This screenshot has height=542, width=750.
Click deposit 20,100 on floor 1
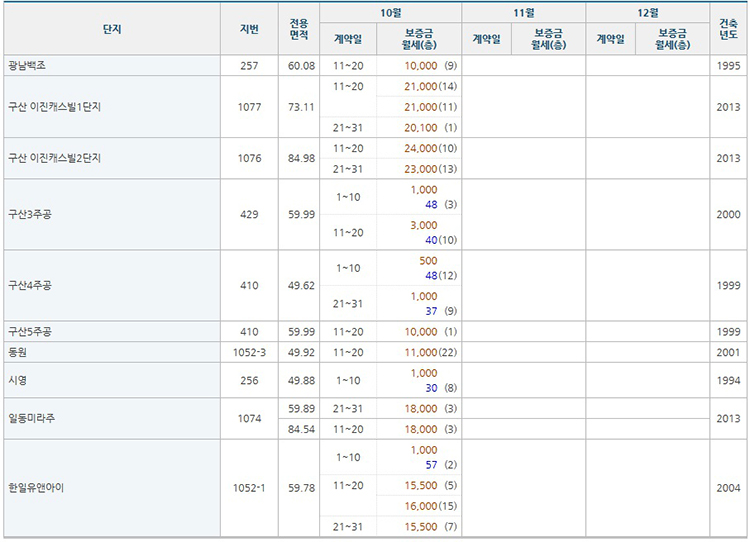tap(421, 128)
